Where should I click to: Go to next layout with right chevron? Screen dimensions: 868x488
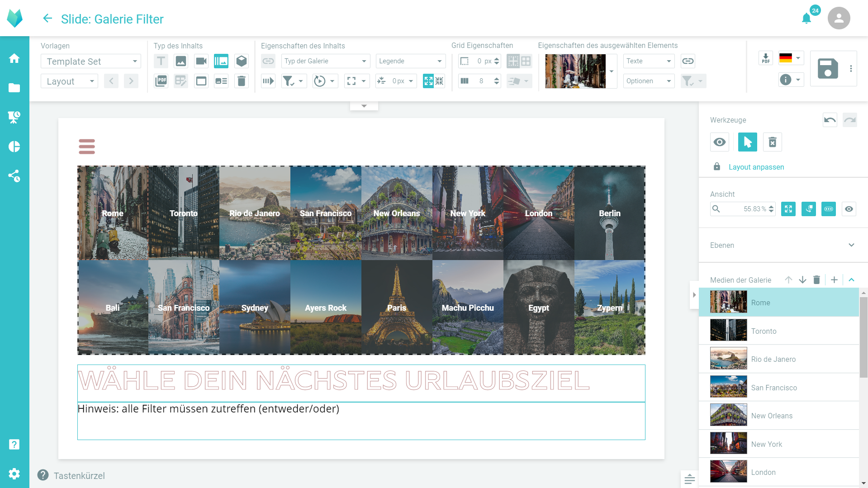pos(131,81)
